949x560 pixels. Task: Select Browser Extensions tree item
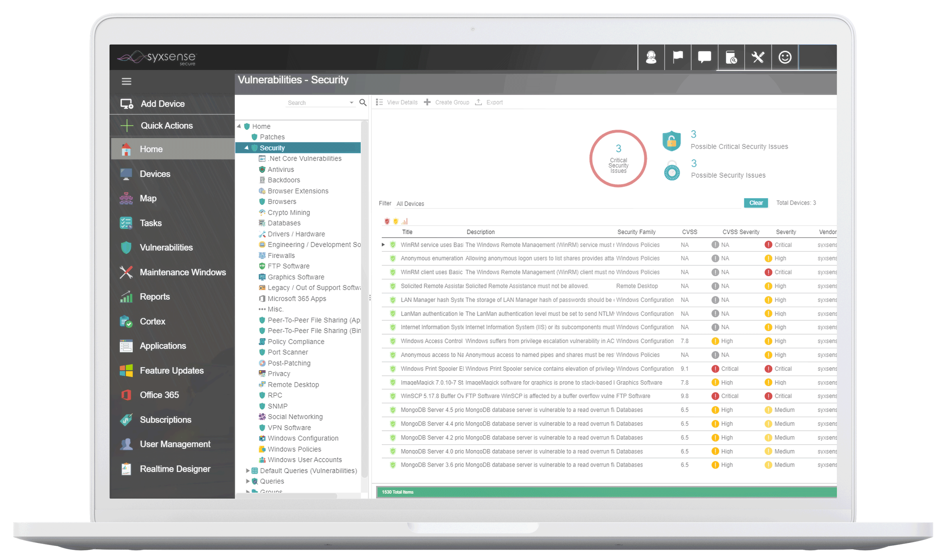click(294, 191)
